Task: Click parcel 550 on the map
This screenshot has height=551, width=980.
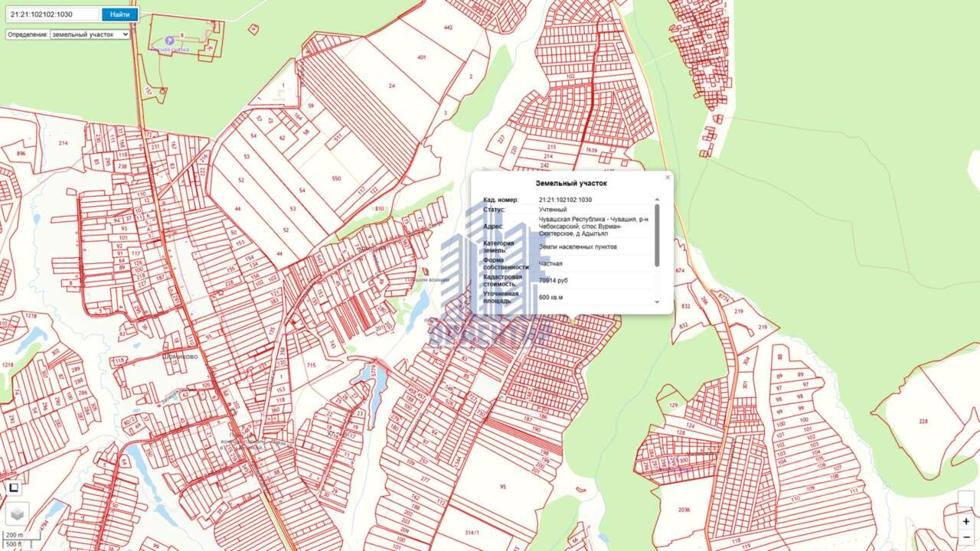Action: click(x=336, y=178)
